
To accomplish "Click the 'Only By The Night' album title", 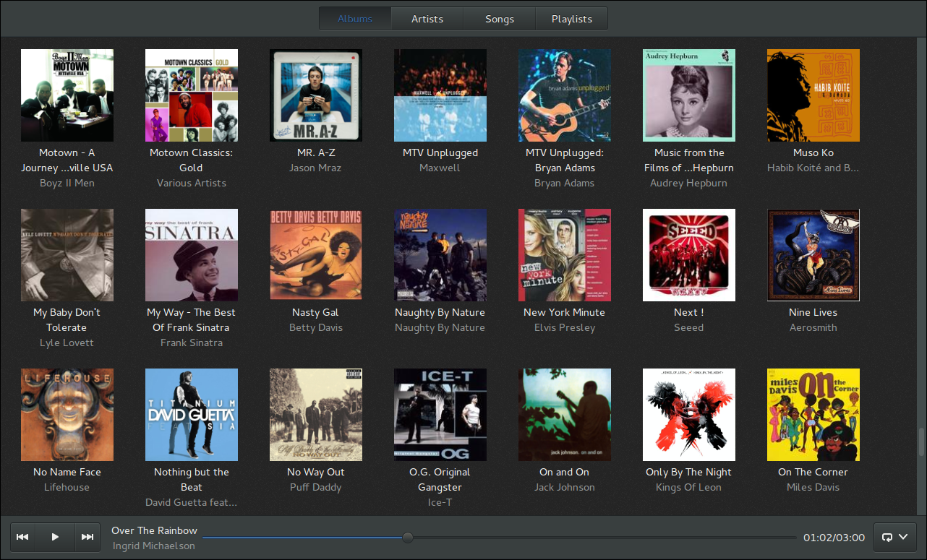I will [689, 472].
